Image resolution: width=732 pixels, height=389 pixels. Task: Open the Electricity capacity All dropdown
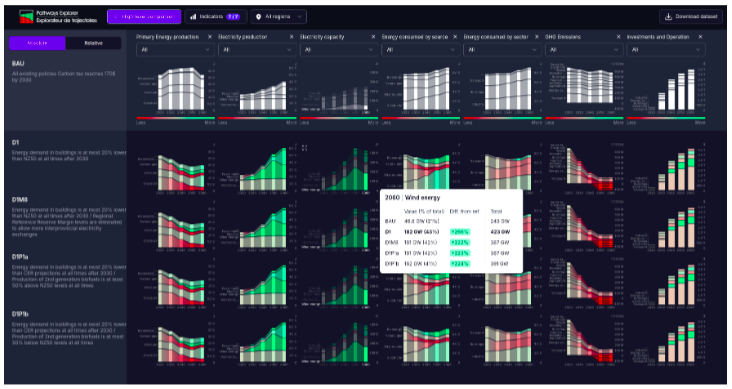pyautogui.click(x=339, y=50)
